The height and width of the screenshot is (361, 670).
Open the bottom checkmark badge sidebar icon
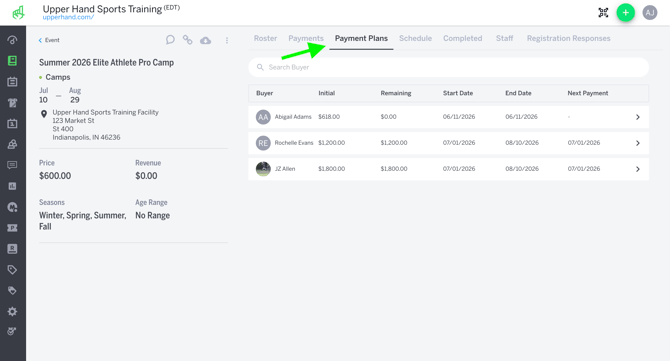[x=12, y=331]
